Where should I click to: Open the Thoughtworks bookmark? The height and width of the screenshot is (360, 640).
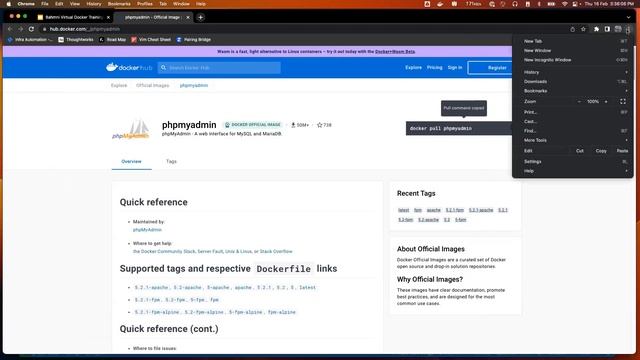click(76, 40)
